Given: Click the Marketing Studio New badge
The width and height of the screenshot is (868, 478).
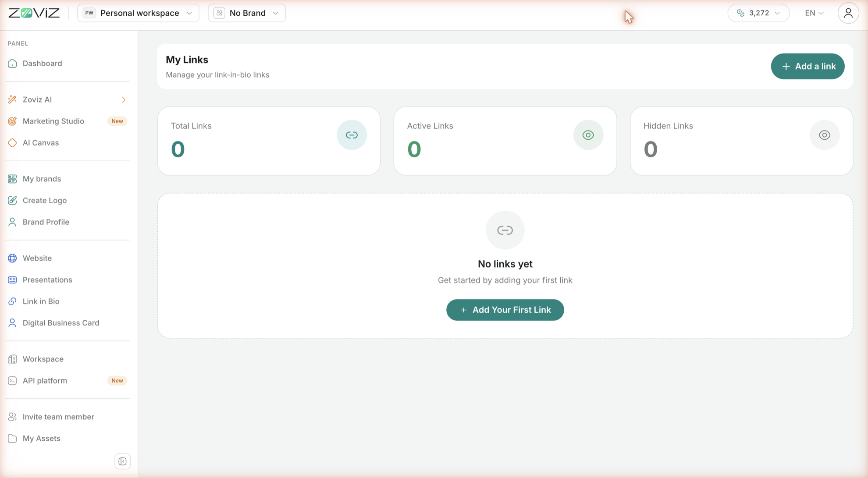Looking at the screenshot, I should [x=117, y=121].
